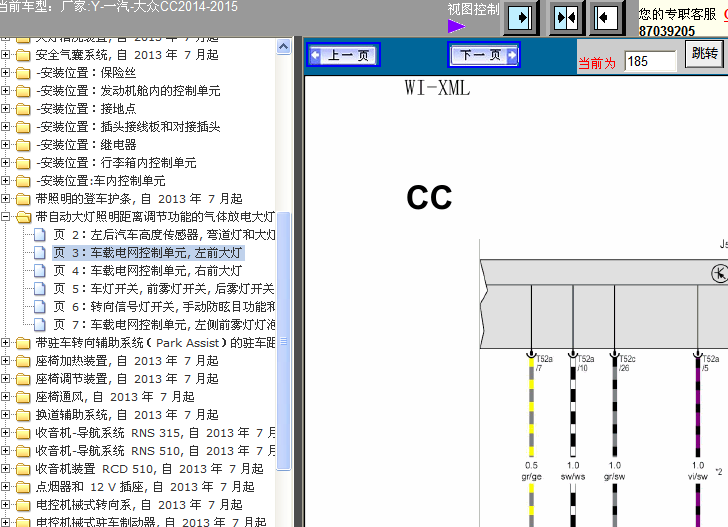
Task: Click folder icon of 安全气囊系统
Action: tap(23, 55)
